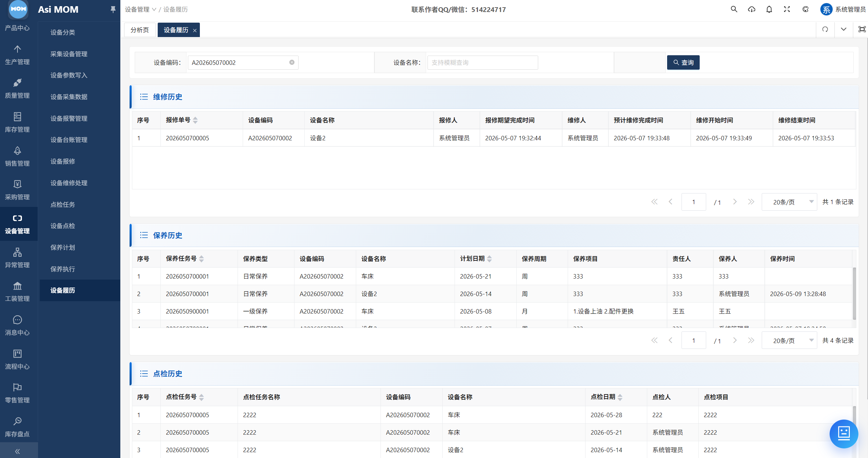Select 保养历史 row 2026050900001
This screenshot has width=868, height=458.
(492, 311)
